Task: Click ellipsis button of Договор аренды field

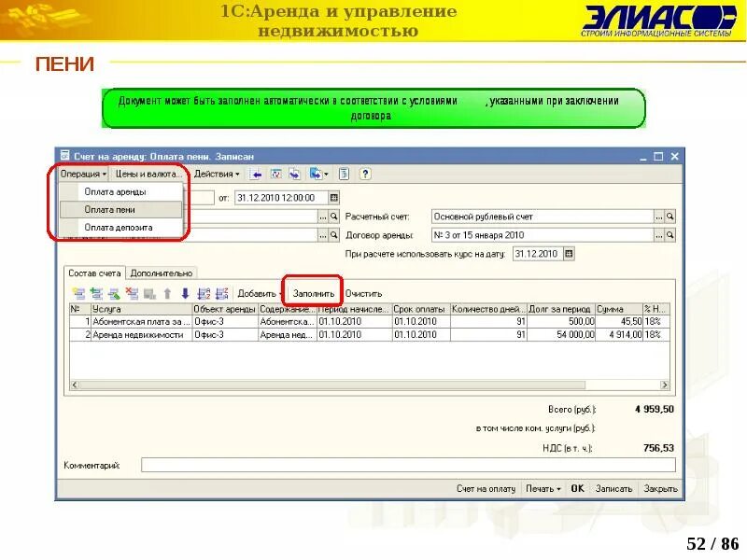Action: point(659,235)
